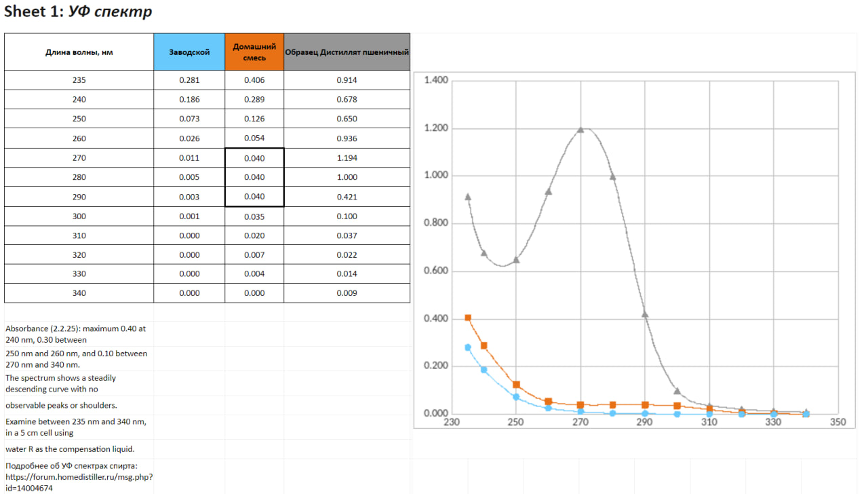The width and height of the screenshot is (868, 494).
Task: Select the orange "Домашний смесь" header cell
Action: (254, 52)
